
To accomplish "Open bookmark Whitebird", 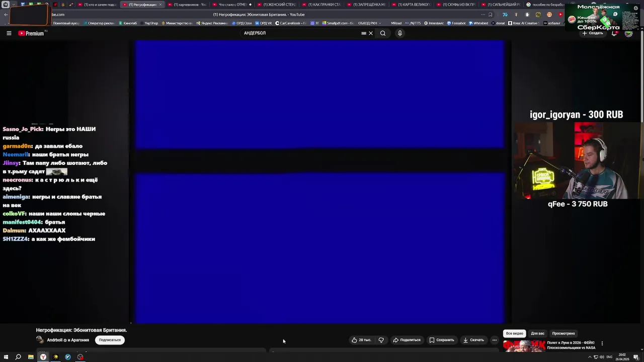I will tap(478, 23).
